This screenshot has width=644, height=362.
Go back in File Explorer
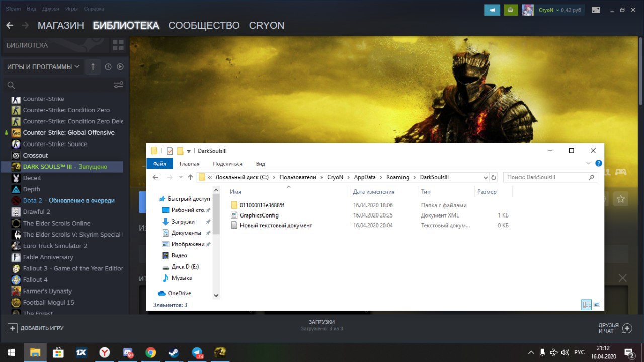155,177
